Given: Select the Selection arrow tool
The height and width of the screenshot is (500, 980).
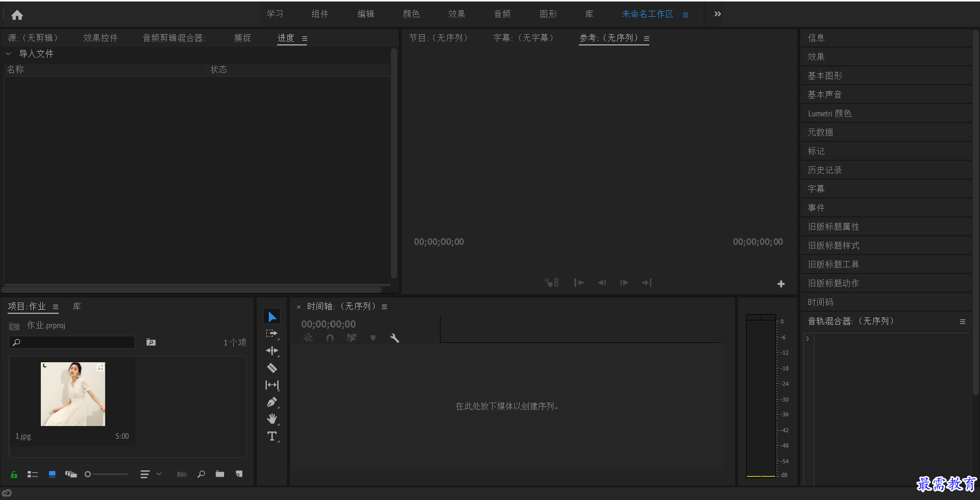Looking at the screenshot, I should [272, 317].
